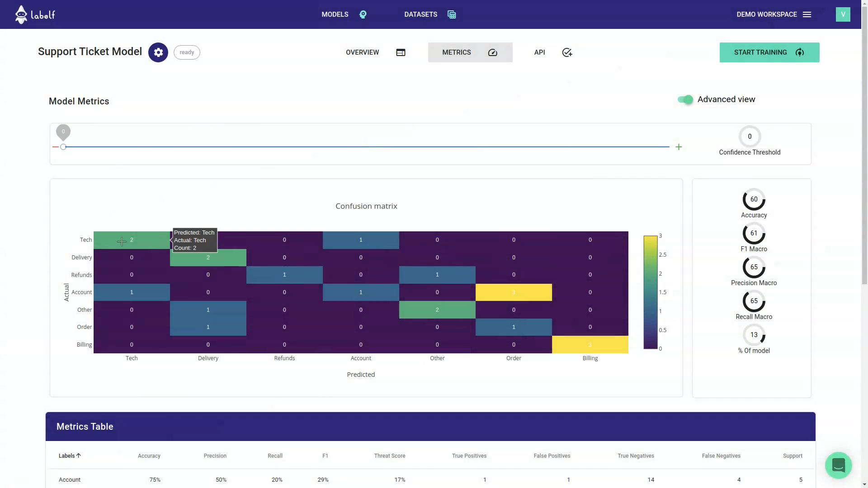This screenshot has width=868, height=488.
Task: Click the confidence threshold slider handle
Action: [x=63, y=147]
